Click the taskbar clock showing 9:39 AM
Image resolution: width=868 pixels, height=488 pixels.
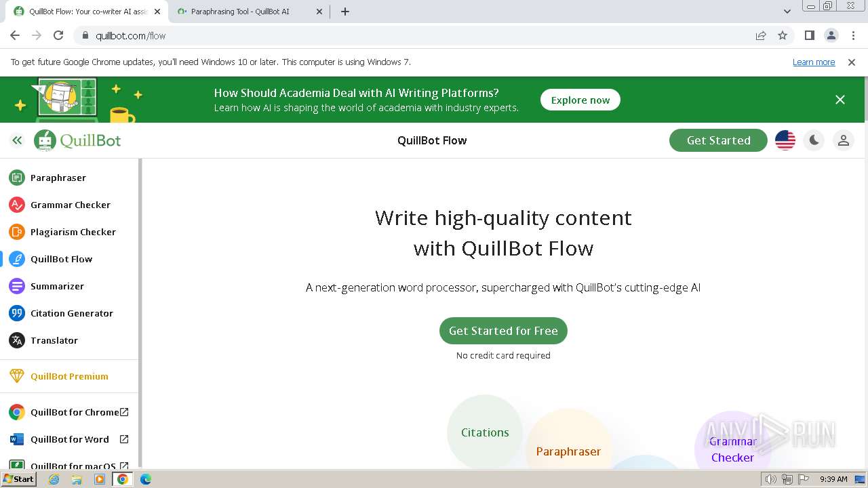(833, 479)
